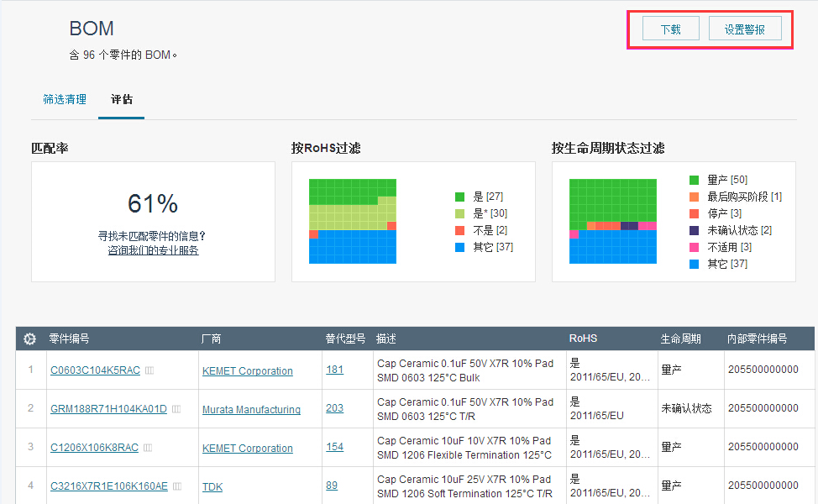Click the 下载 button
818x504 pixels.
671,29
